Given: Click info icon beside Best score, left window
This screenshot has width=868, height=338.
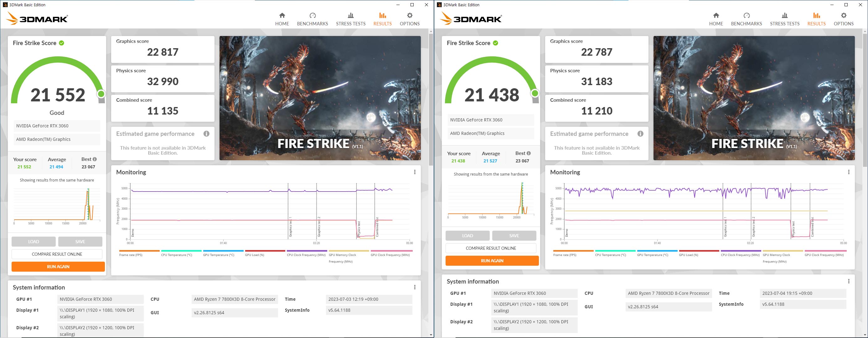Looking at the screenshot, I should (95, 159).
